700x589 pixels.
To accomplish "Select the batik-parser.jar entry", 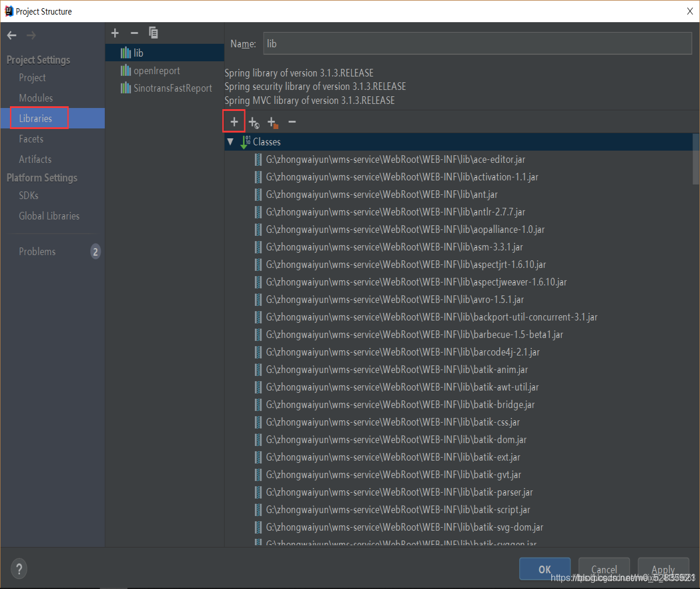I will (x=400, y=492).
